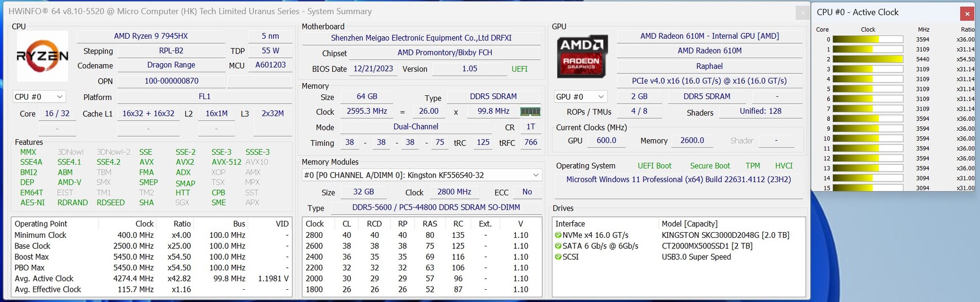
Task: Click the Core 2 clock bar in Active Clock
Action: pos(868,59)
